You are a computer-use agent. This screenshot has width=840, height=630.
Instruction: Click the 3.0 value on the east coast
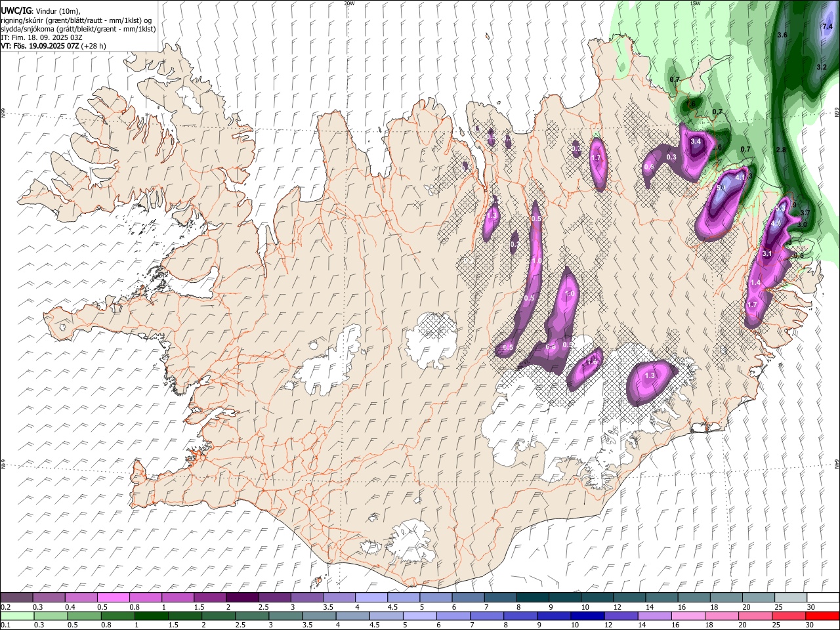coord(802,224)
